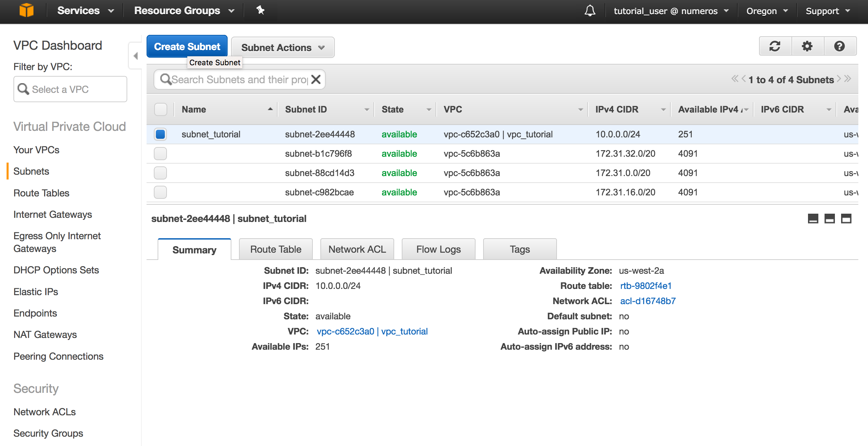Screen dimensions: 868x446
Task: Go to next page of subnets
Action: [839, 79]
